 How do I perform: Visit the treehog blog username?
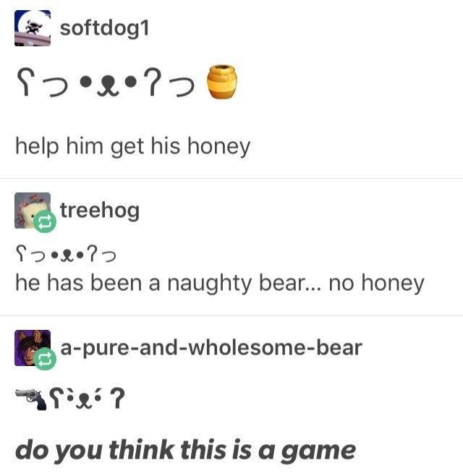[100, 211]
